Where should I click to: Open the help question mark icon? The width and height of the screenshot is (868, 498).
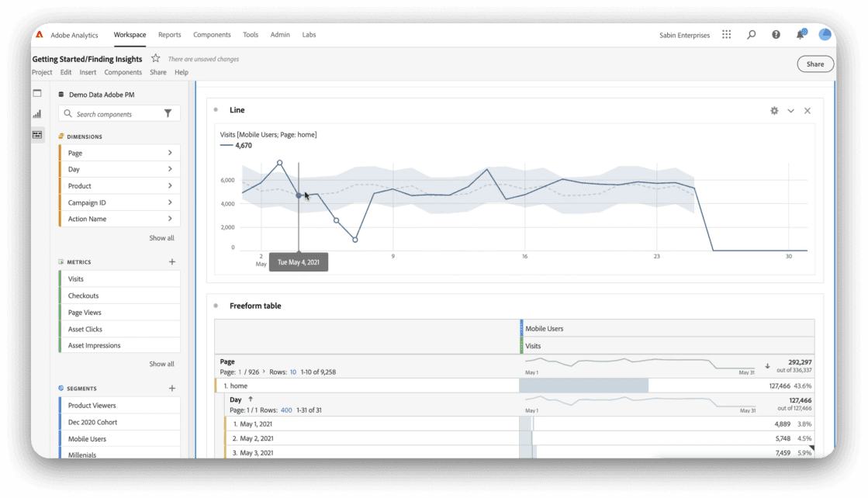point(776,35)
